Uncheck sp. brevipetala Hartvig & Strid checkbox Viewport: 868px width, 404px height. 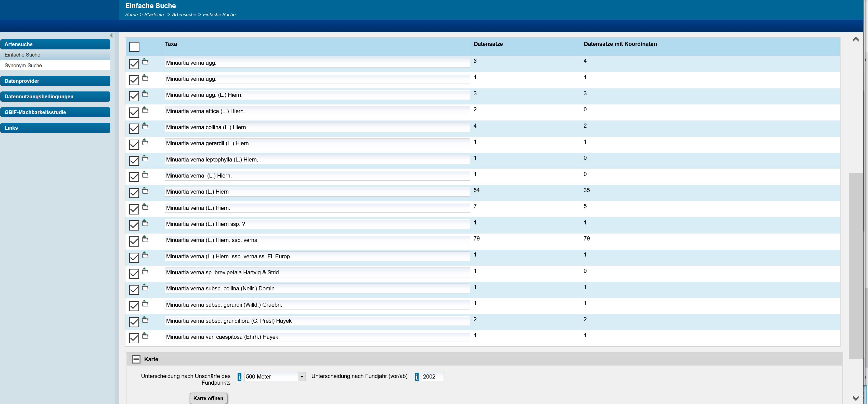click(134, 274)
